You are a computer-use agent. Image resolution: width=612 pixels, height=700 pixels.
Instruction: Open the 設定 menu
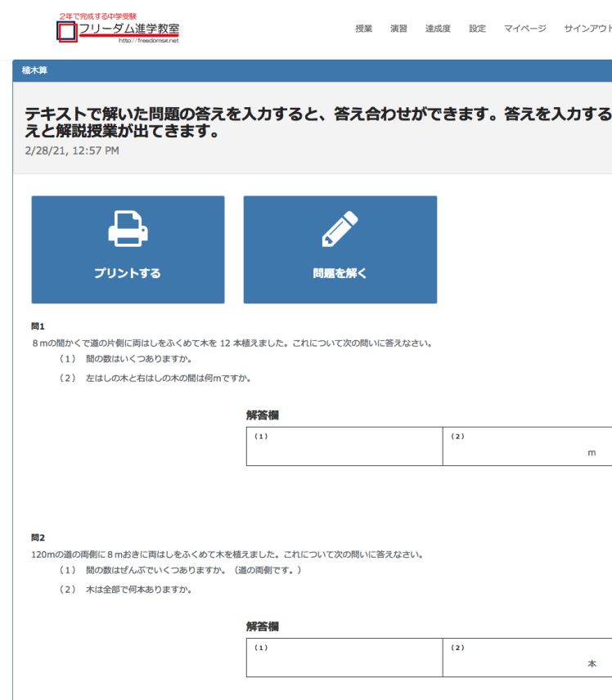coord(477,29)
